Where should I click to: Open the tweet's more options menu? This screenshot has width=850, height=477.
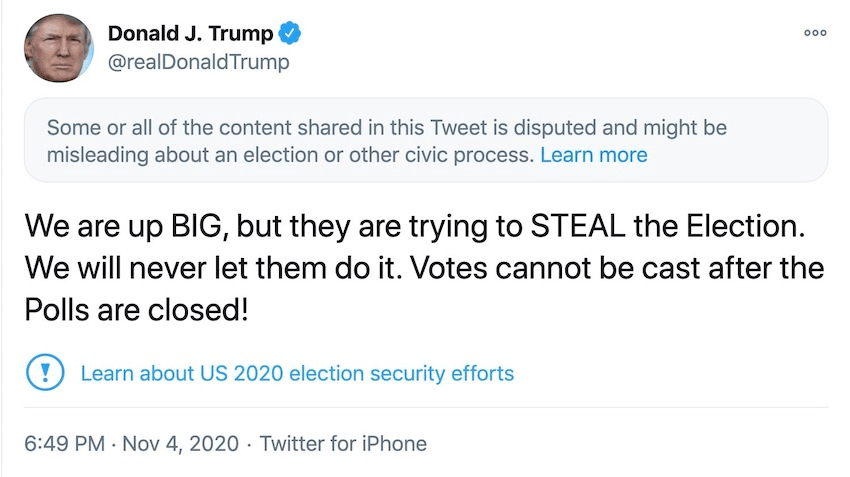tap(815, 32)
